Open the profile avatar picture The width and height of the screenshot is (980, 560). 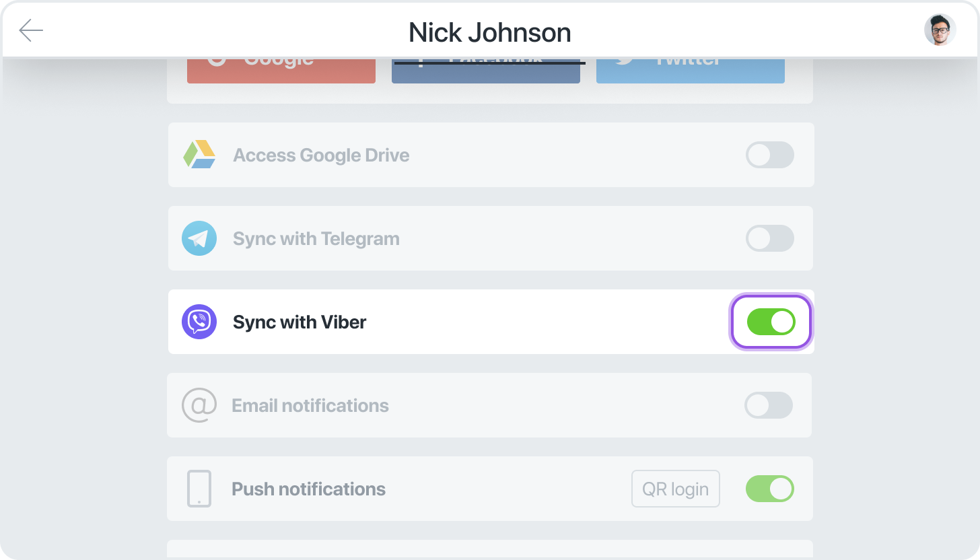(940, 30)
